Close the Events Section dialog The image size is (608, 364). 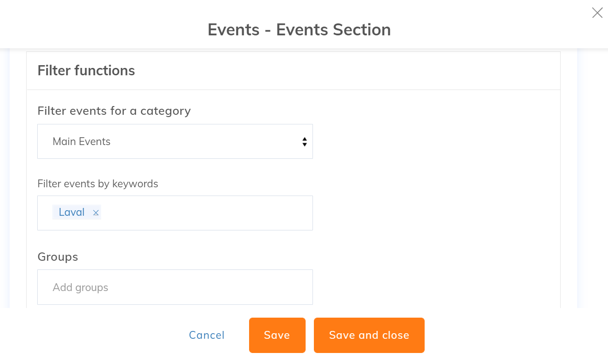point(597,13)
